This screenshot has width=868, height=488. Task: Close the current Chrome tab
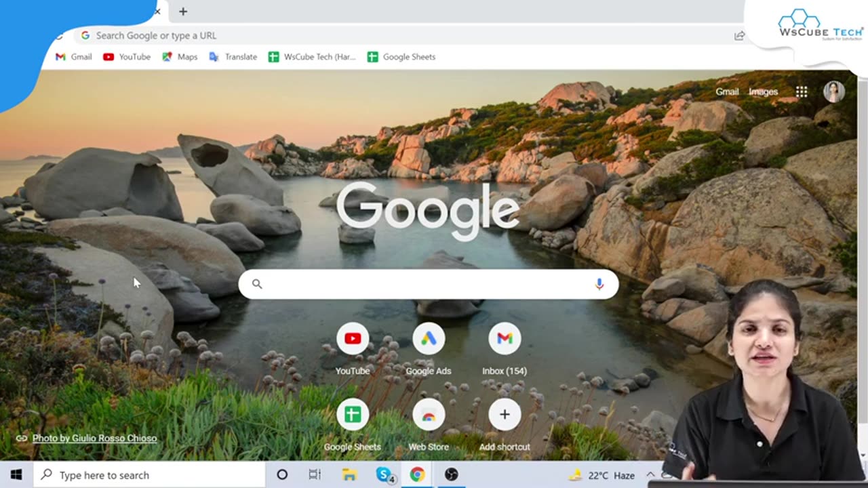pyautogui.click(x=158, y=12)
